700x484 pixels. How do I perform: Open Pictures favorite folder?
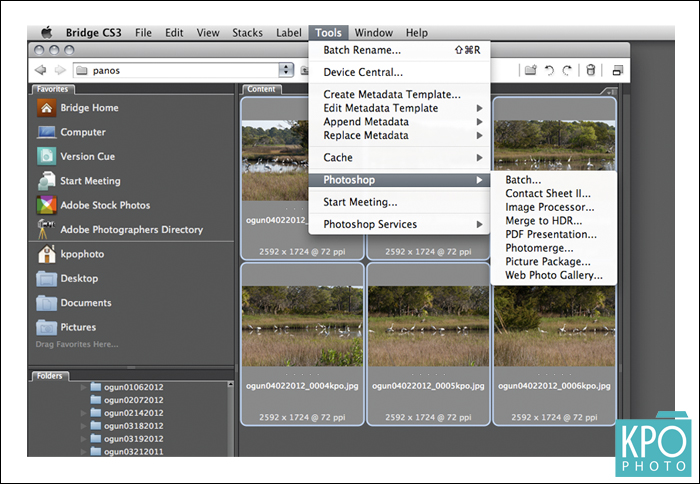(66, 327)
